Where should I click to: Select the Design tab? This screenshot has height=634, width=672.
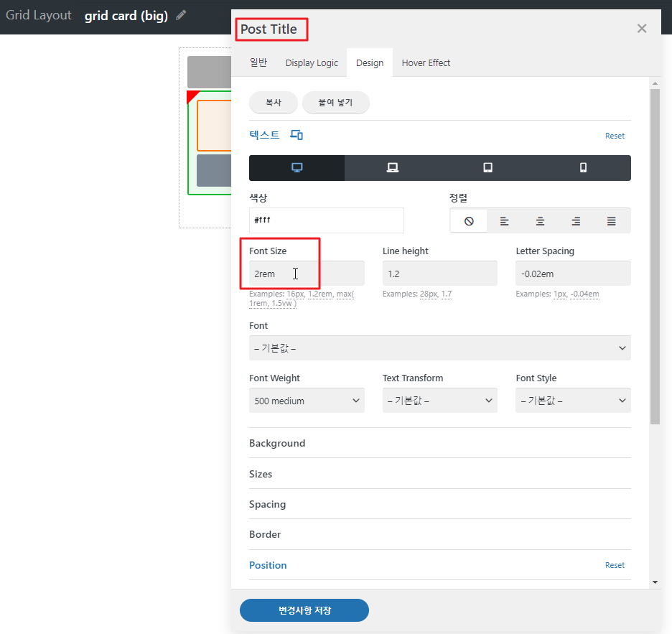[370, 62]
